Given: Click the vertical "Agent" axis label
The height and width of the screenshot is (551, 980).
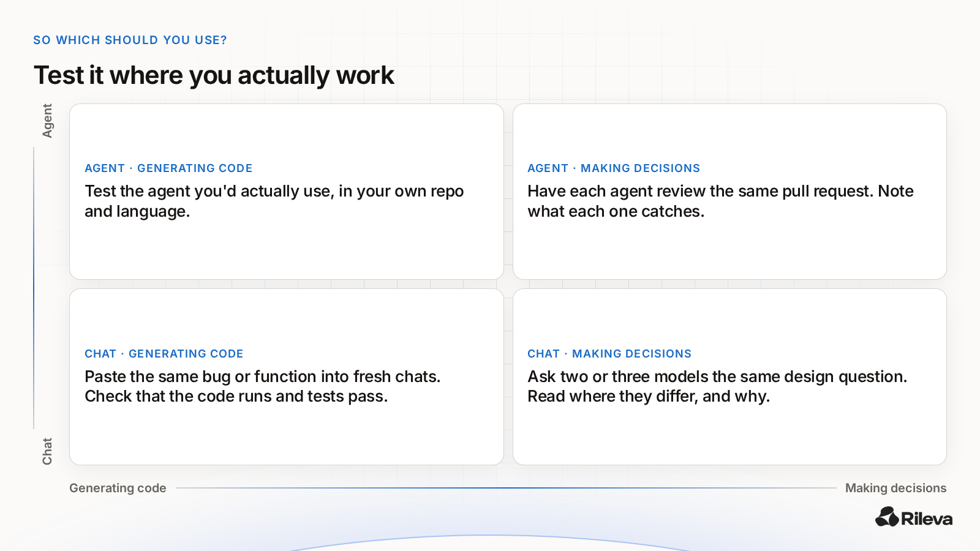Looking at the screenshot, I should coord(47,121).
